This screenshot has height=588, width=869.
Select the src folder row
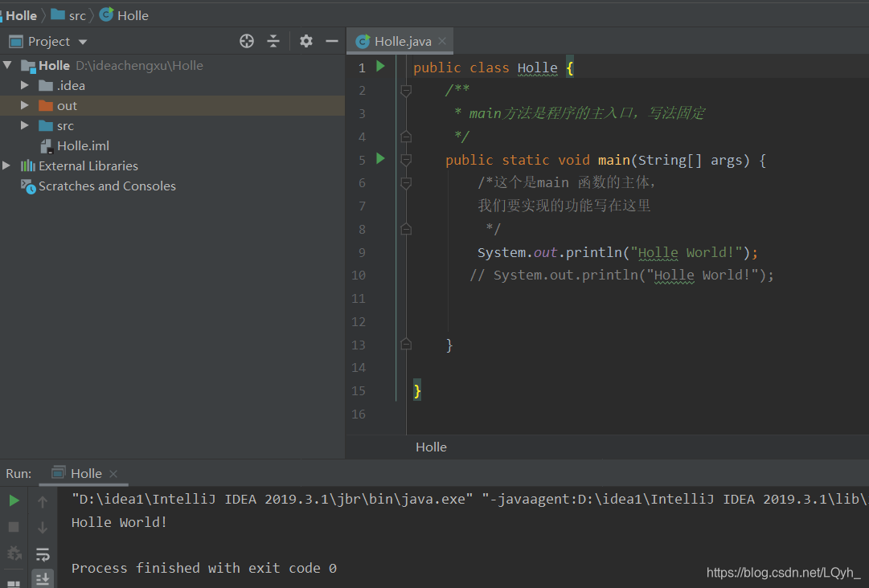click(x=172, y=125)
